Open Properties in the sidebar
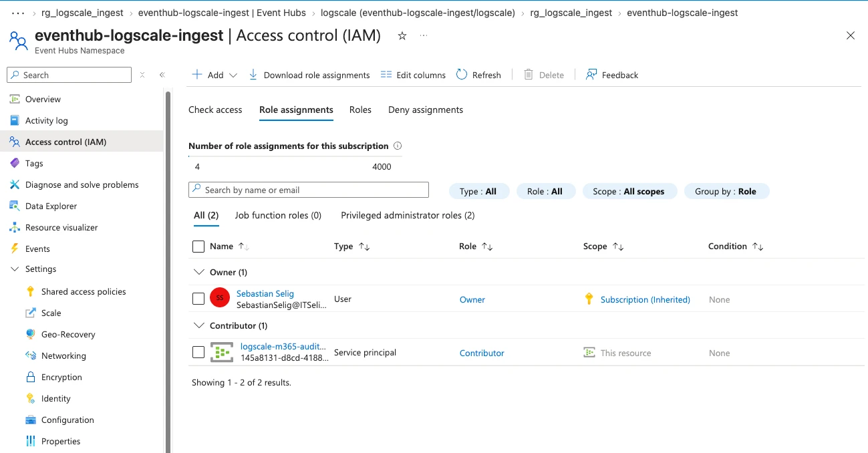This screenshot has width=868, height=453. [x=61, y=441]
